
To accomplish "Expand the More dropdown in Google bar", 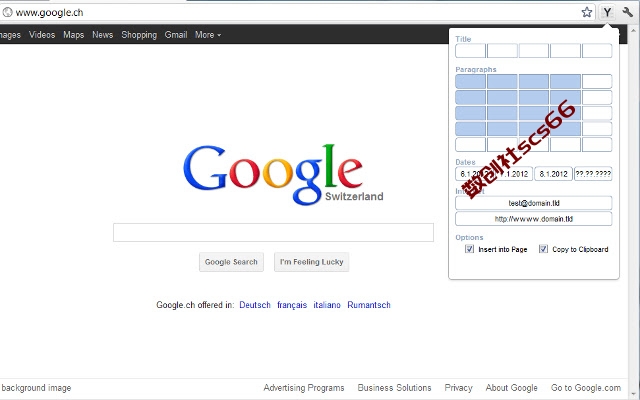I will [208, 35].
